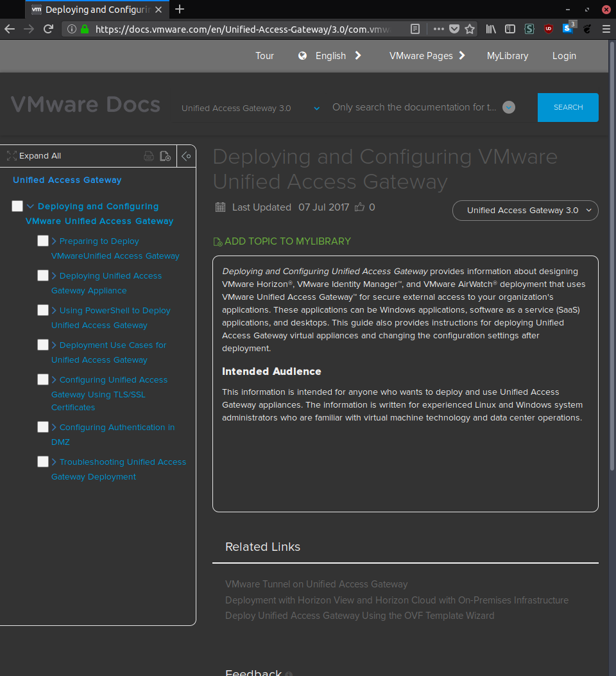Show sidebars icon in browser toolbar
Image resolution: width=616 pixels, height=676 pixels.
pos(510,29)
